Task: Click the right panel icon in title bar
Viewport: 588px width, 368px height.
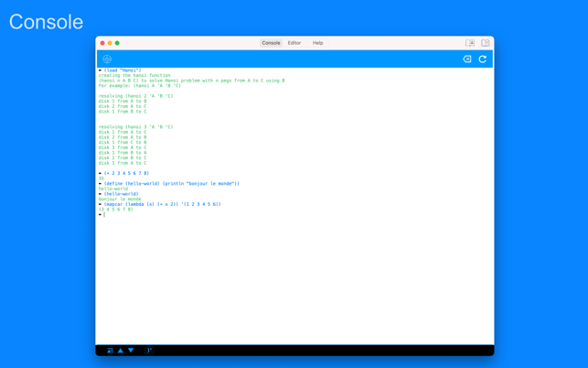Action: click(x=485, y=43)
